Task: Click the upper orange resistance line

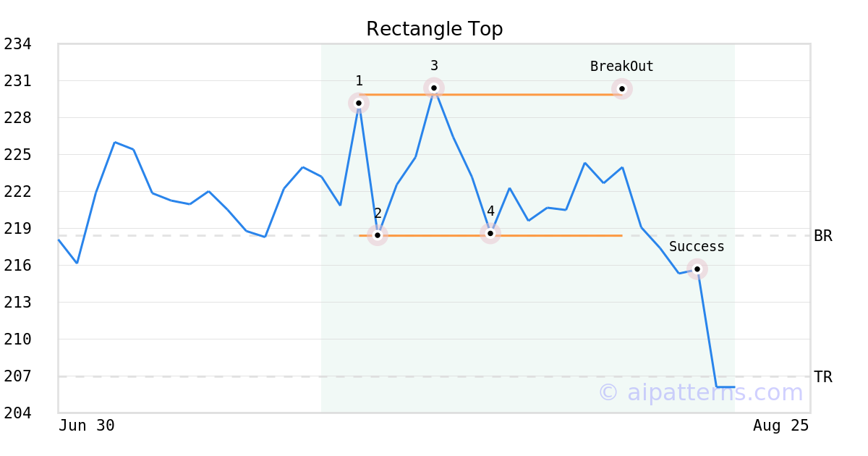Action: (490, 95)
